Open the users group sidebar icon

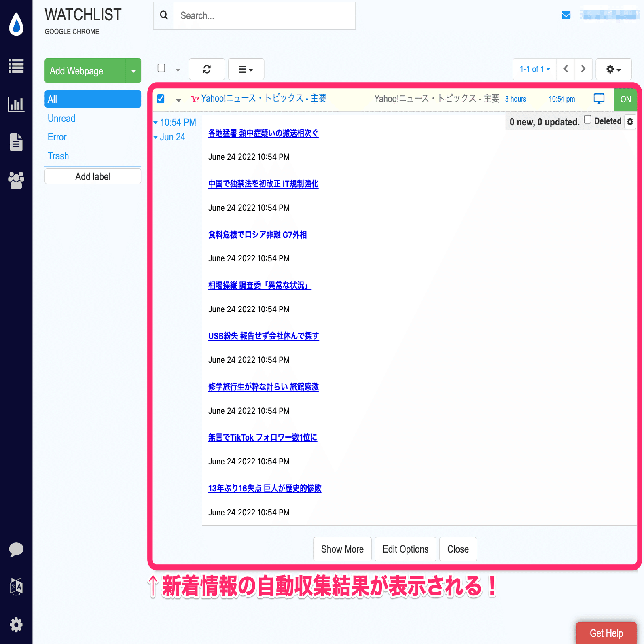click(x=16, y=180)
